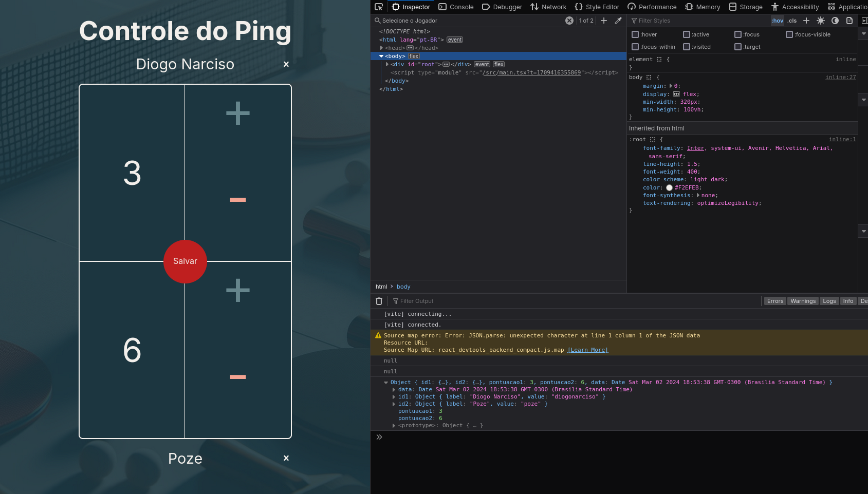Toggle the :hover pseudo-class checkbox
868x494 pixels.
tap(635, 34)
